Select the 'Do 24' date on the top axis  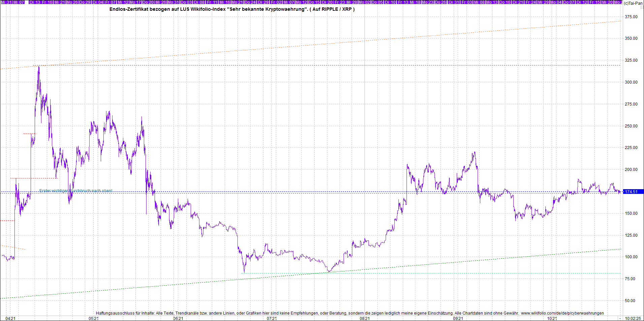click(x=250, y=2)
